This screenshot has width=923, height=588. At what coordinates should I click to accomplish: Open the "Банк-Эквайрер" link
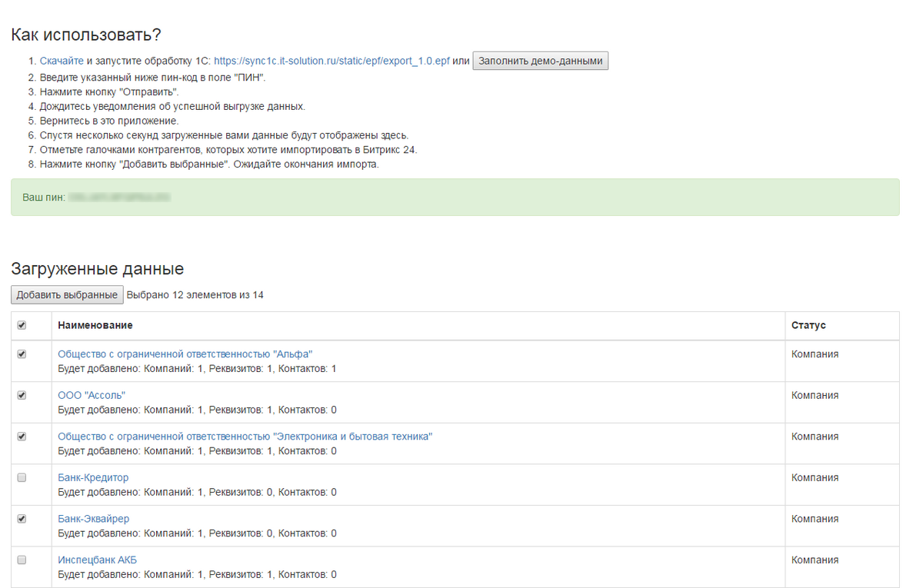[x=93, y=519]
